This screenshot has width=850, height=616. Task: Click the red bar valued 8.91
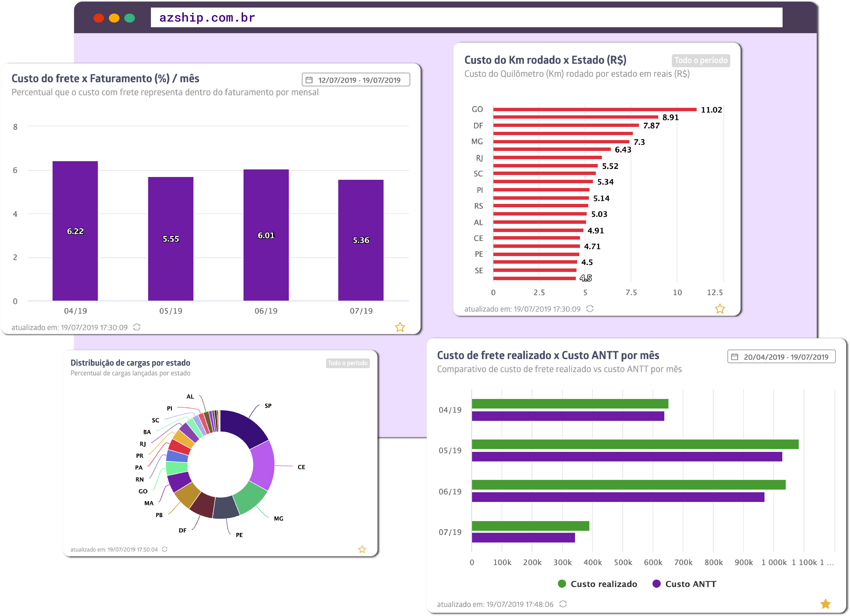pos(575,117)
